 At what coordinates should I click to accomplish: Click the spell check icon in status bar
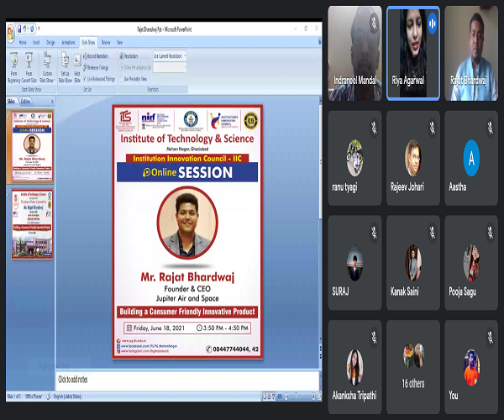(48, 396)
